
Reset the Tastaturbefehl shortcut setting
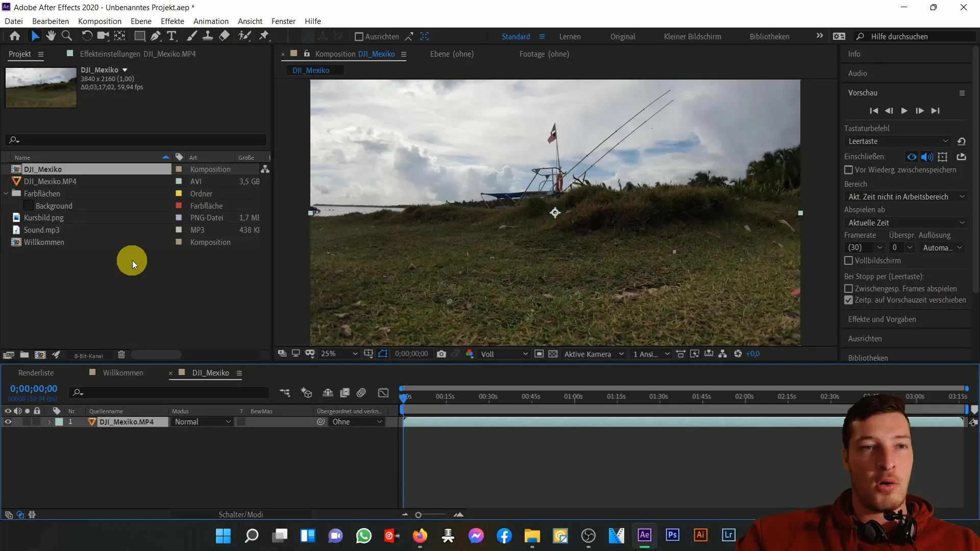[x=961, y=141]
